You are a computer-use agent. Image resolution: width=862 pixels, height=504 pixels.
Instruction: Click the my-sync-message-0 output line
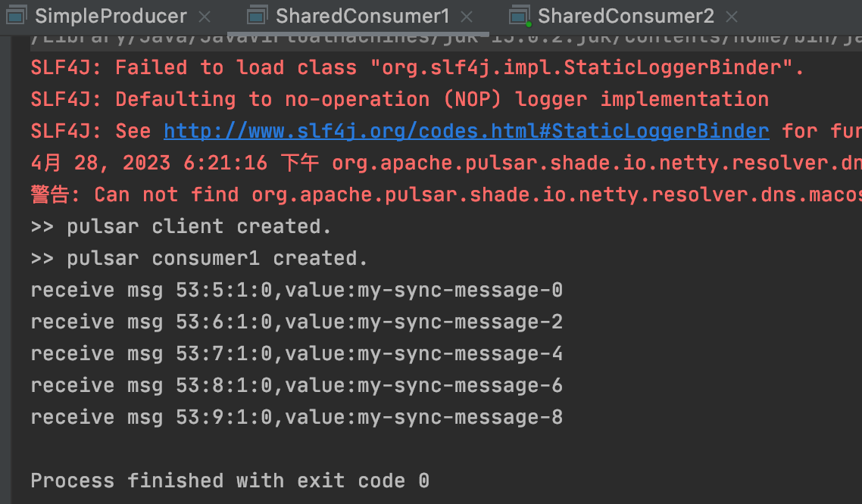[x=297, y=290]
